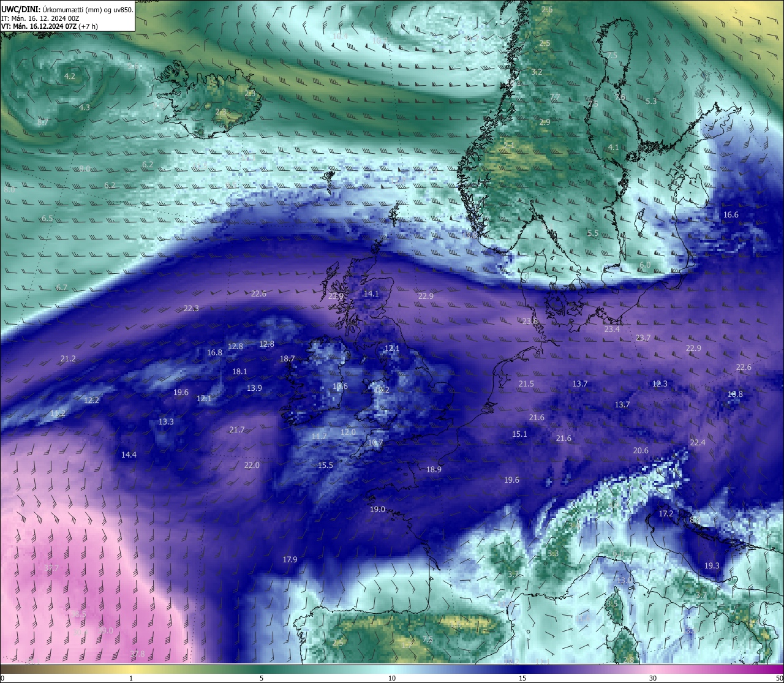This screenshot has width=784, height=683.
Task: Click the colorbar tick label 15
Action: [x=522, y=678]
